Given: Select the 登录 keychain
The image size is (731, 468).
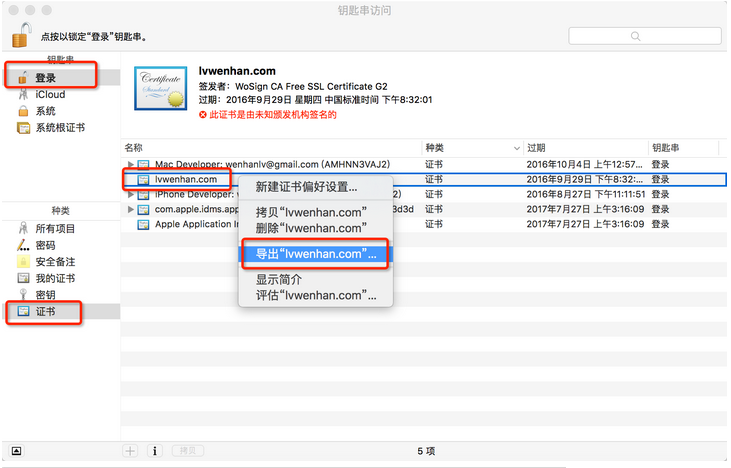Looking at the screenshot, I should pos(62,78).
